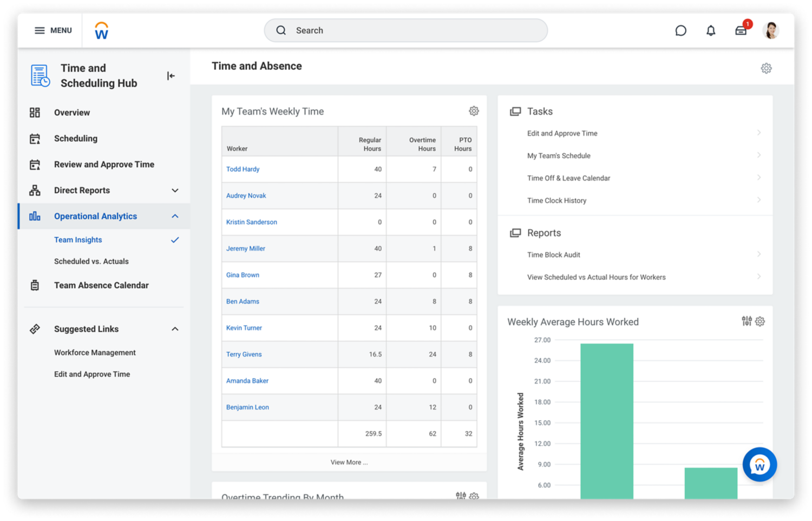
Task: Open the chat messages icon
Action: (680, 31)
